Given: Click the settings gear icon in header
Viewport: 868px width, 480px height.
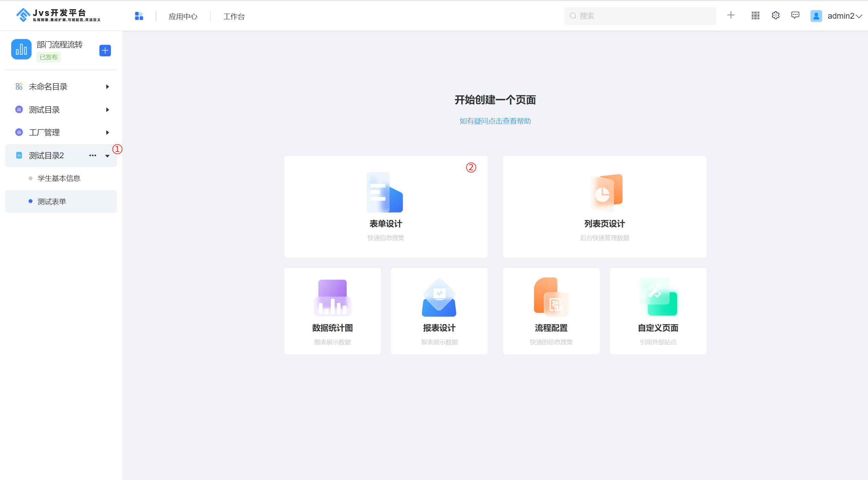Looking at the screenshot, I should [x=775, y=16].
